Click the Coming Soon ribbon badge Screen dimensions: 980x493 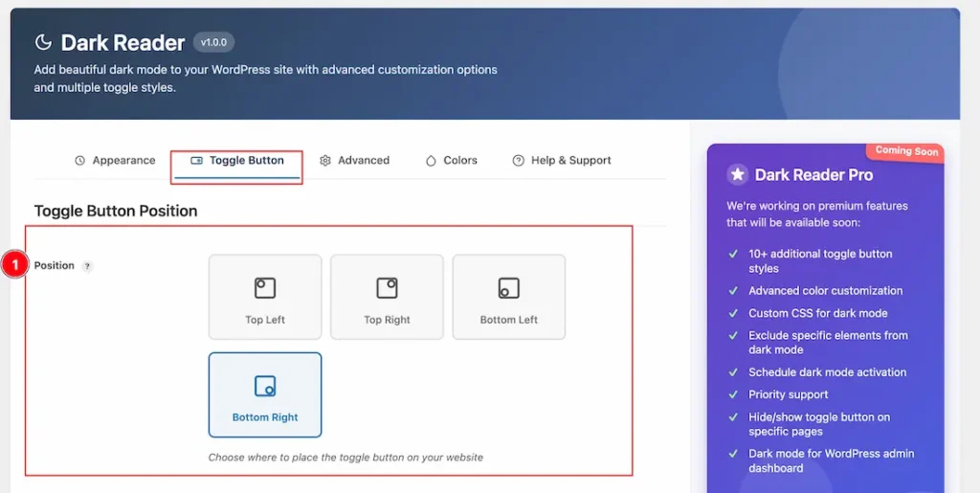905,151
